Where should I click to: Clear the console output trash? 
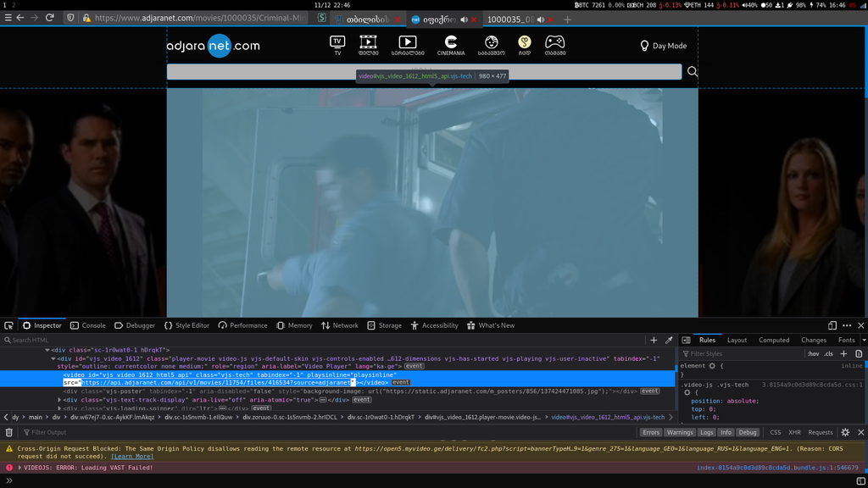(8, 432)
